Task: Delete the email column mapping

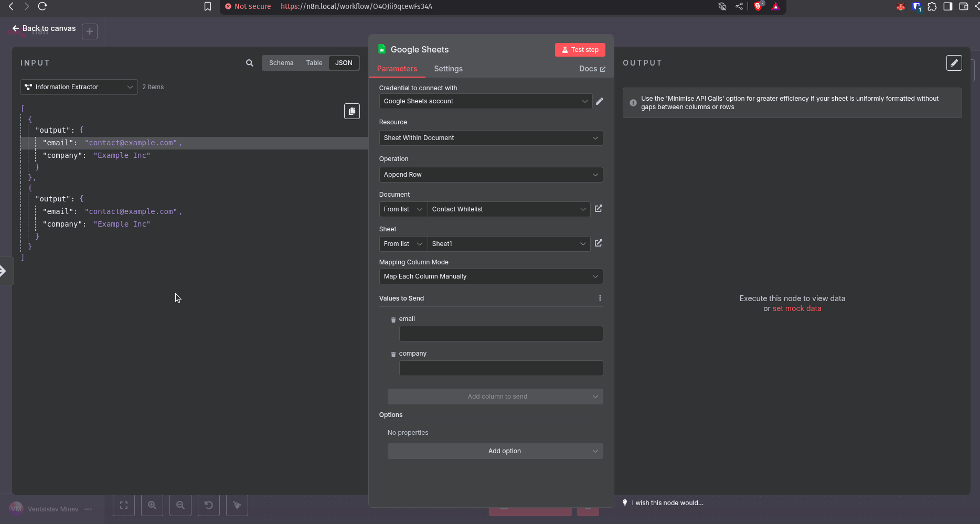Action: (x=393, y=319)
